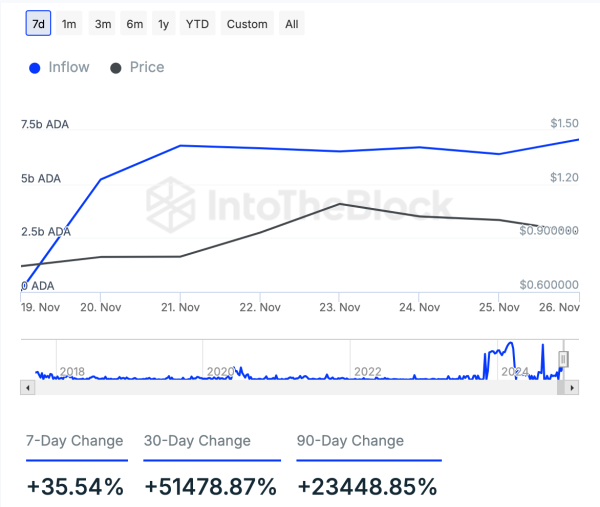Open the 30-Day Change tab
The width and height of the screenshot is (600, 507).
pos(197,441)
